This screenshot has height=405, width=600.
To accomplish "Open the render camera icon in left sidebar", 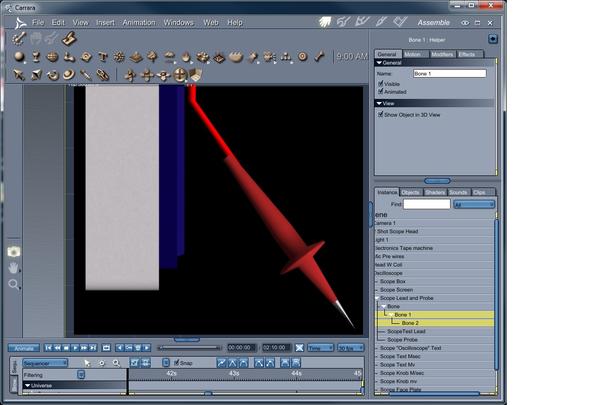I will pos(14,251).
